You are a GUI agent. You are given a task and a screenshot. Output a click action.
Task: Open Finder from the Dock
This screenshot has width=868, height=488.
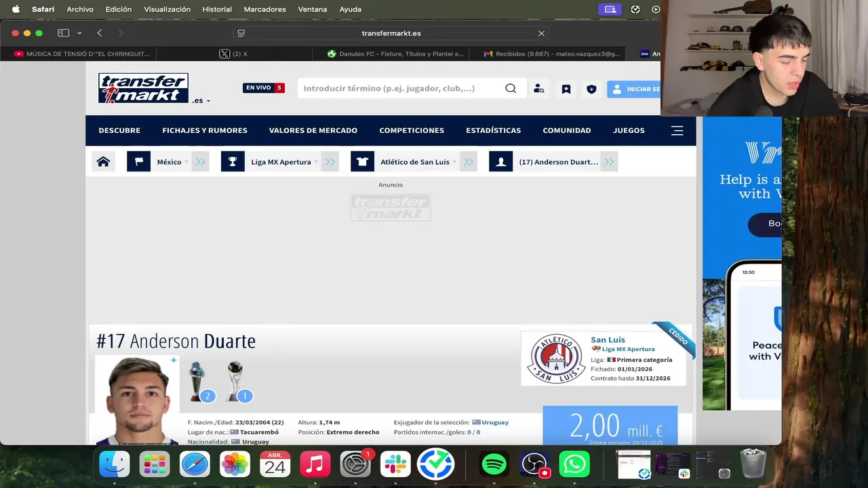[115, 464]
